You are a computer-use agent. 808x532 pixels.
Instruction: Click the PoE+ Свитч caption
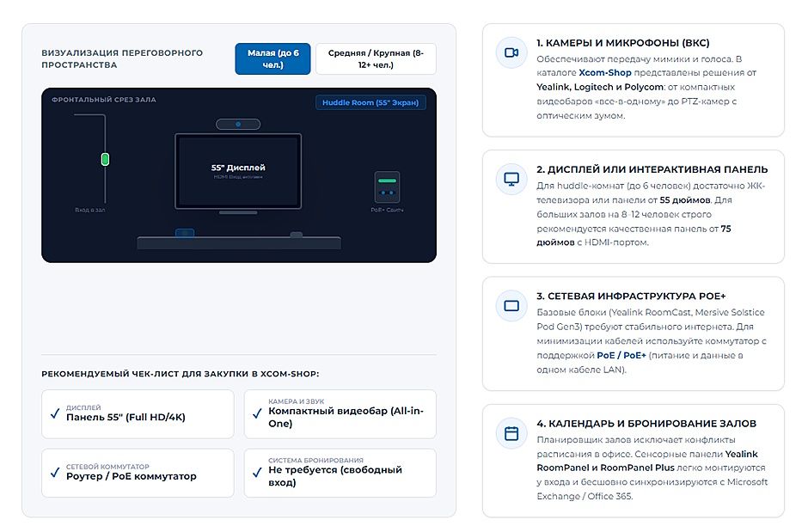pos(387,210)
